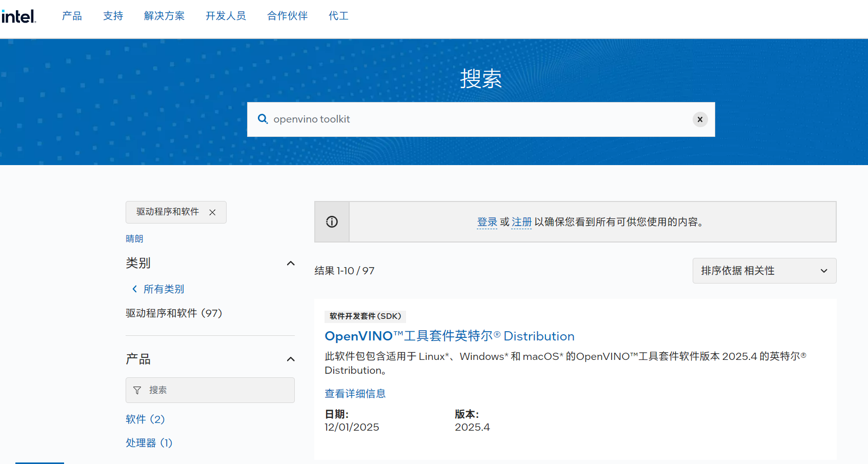Collapse the 产品 filter section
The height and width of the screenshot is (464, 868).
coord(291,359)
